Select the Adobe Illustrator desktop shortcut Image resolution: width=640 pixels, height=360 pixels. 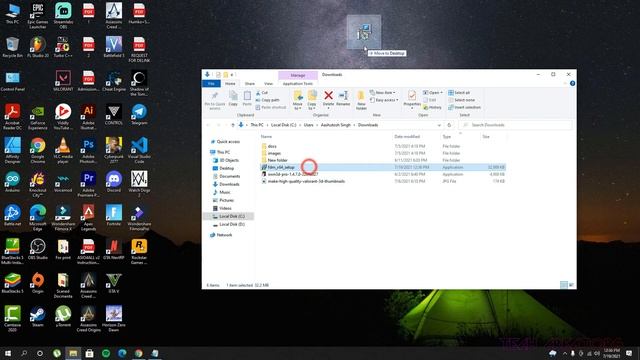pos(88,117)
